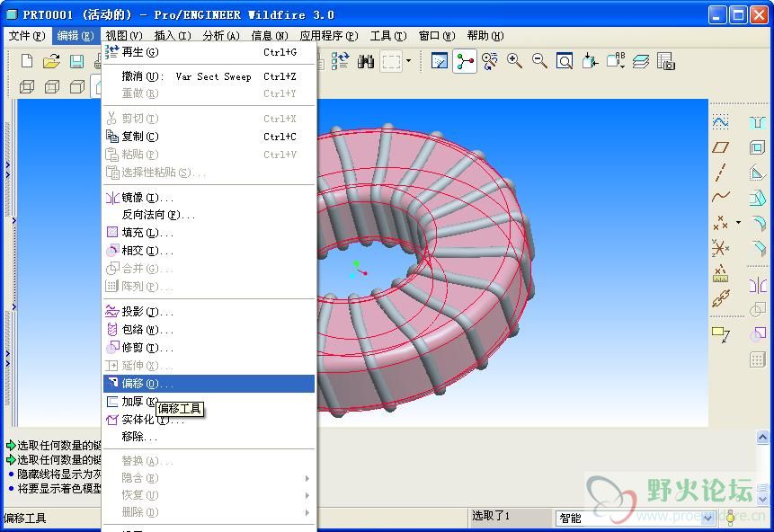Choose 撤消(U) Var Sect Sweep
The image size is (774, 532).
click(x=209, y=76)
